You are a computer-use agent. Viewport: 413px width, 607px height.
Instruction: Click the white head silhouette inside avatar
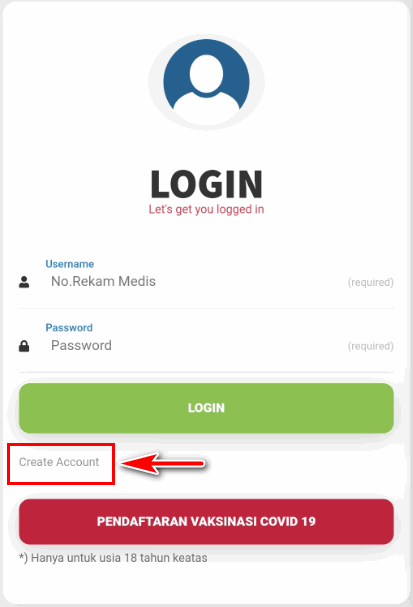click(x=206, y=74)
